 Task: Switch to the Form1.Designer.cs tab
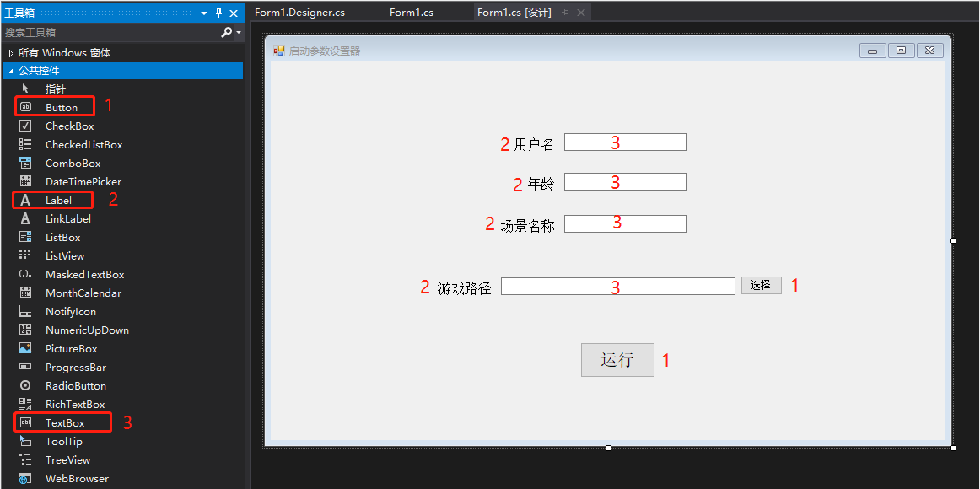pos(299,13)
